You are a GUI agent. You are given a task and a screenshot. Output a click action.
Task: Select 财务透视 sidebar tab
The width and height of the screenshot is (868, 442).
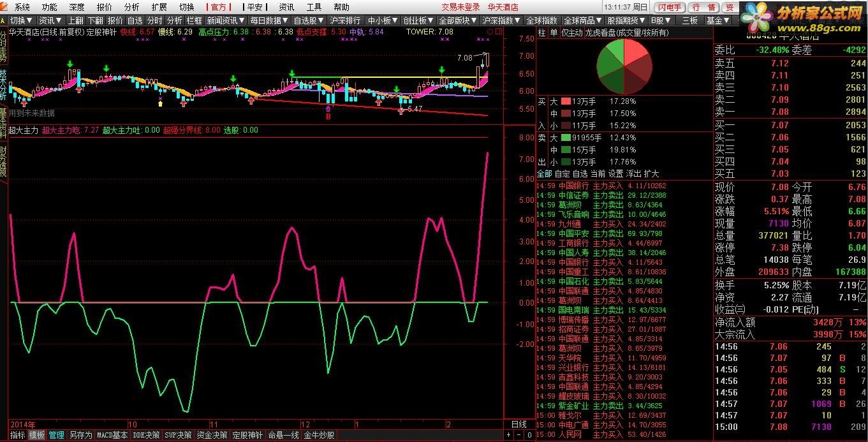point(4,161)
